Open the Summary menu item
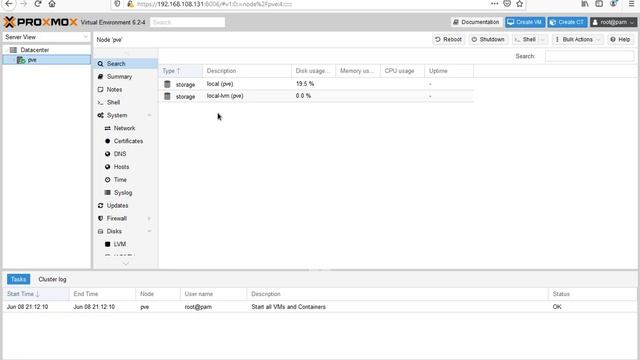The width and height of the screenshot is (640, 360). click(125, 77)
